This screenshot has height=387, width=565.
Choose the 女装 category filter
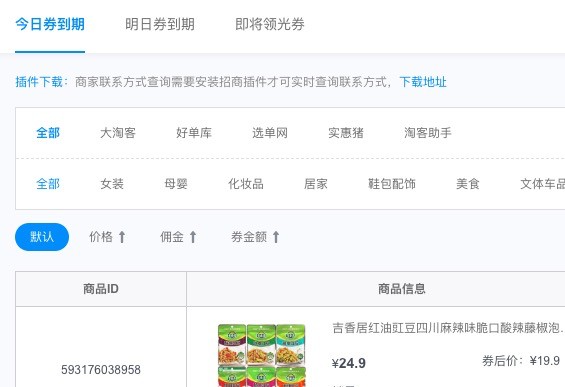(x=112, y=184)
